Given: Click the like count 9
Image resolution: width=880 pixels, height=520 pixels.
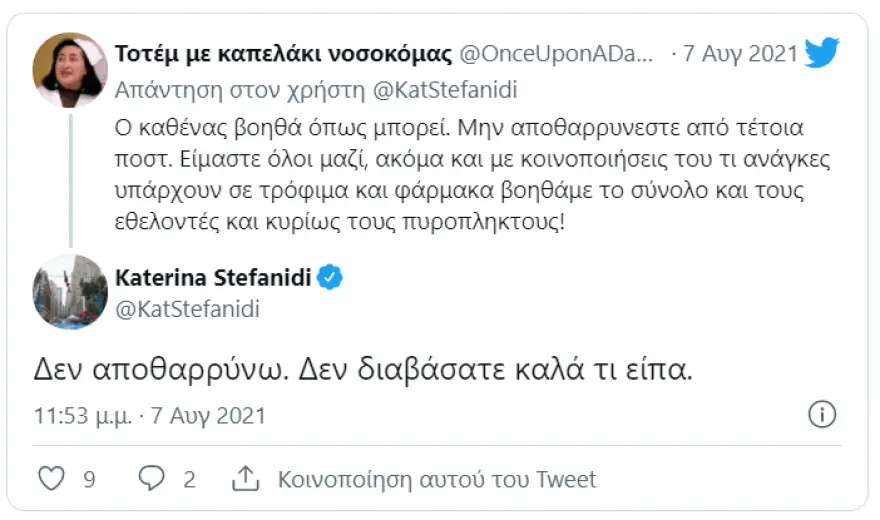Looking at the screenshot, I should coord(89,480).
